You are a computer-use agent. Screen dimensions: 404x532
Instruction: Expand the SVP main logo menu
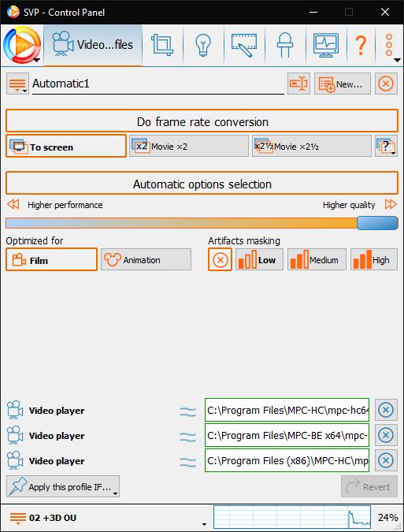coord(22,45)
